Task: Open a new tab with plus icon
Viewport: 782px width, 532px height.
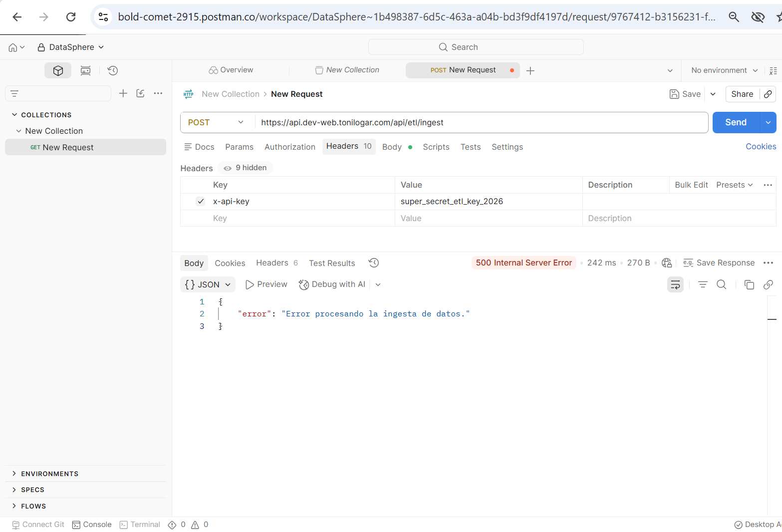Action: click(530, 71)
